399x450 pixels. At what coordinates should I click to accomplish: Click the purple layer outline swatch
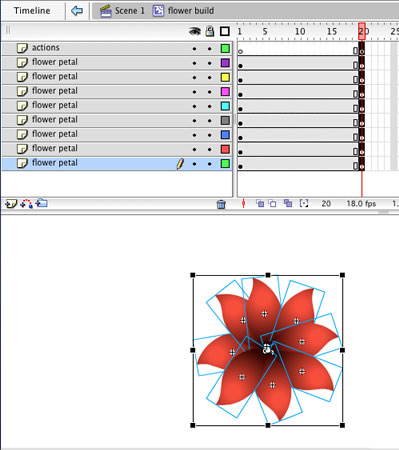pos(225,63)
